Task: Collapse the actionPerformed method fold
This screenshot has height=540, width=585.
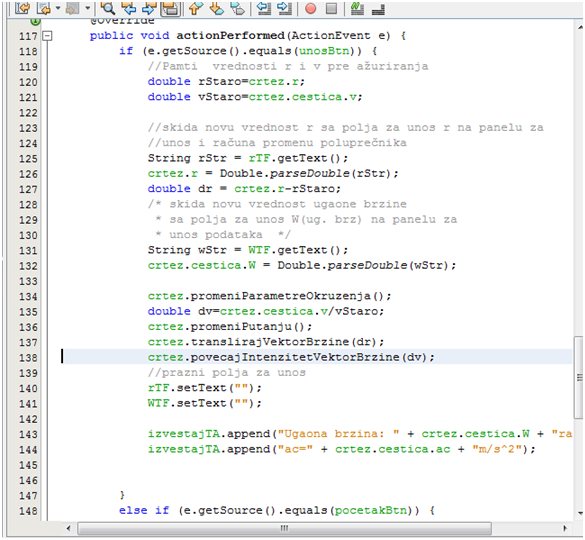Action: pyautogui.click(x=47, y=36)
